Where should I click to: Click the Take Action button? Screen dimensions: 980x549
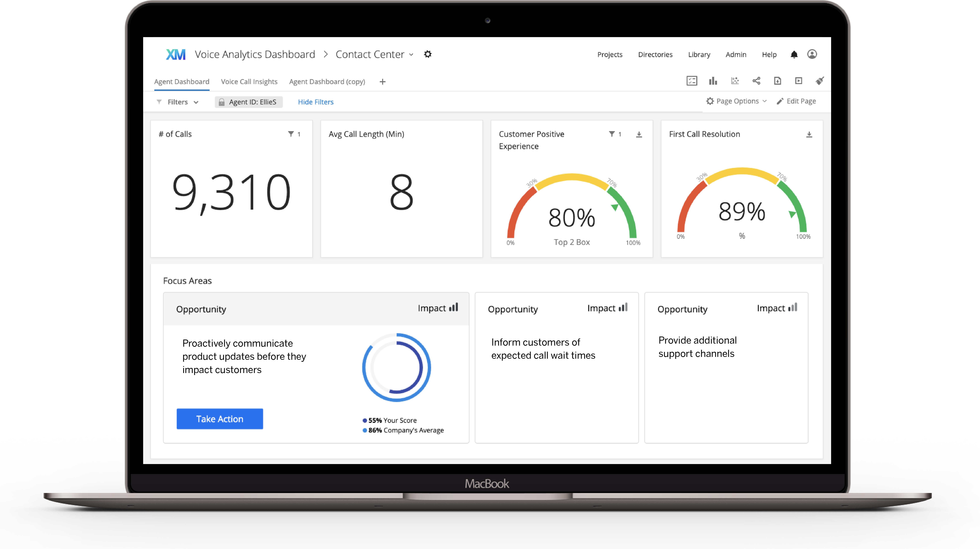coord(220,419)
